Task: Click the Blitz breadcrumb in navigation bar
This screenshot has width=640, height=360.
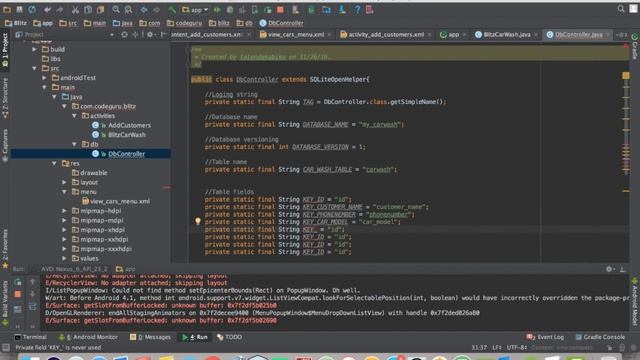Action: coord(16,23)
